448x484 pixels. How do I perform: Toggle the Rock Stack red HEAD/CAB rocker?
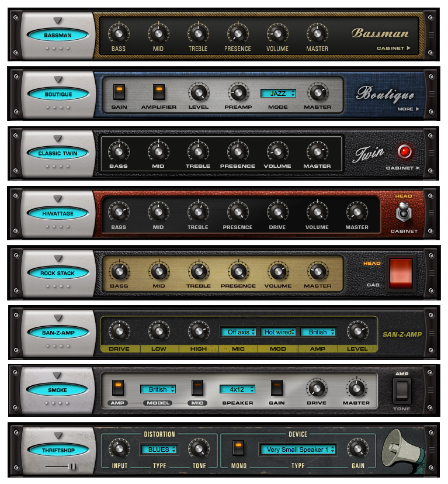tap(401, 274)
